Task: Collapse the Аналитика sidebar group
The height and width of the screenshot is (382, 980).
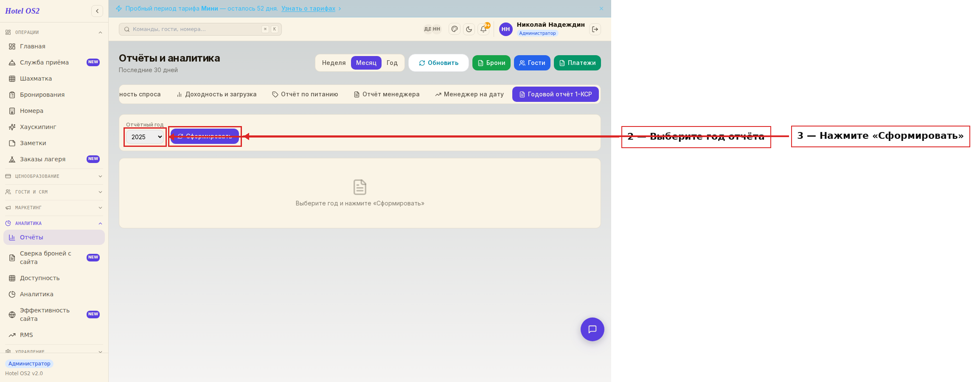Action: click(x=54, y=223)
